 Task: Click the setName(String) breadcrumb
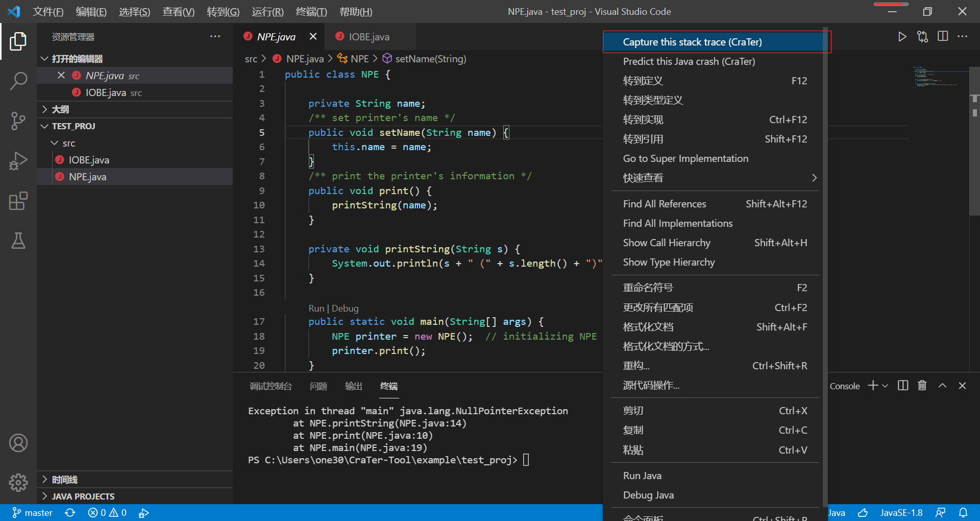click(425, 59)
